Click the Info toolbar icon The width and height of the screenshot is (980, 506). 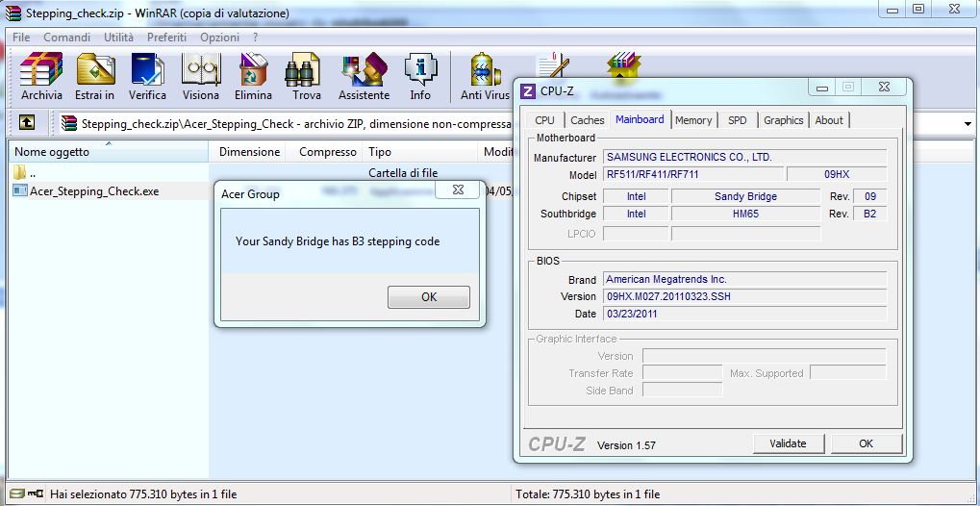tap(420, 78)
